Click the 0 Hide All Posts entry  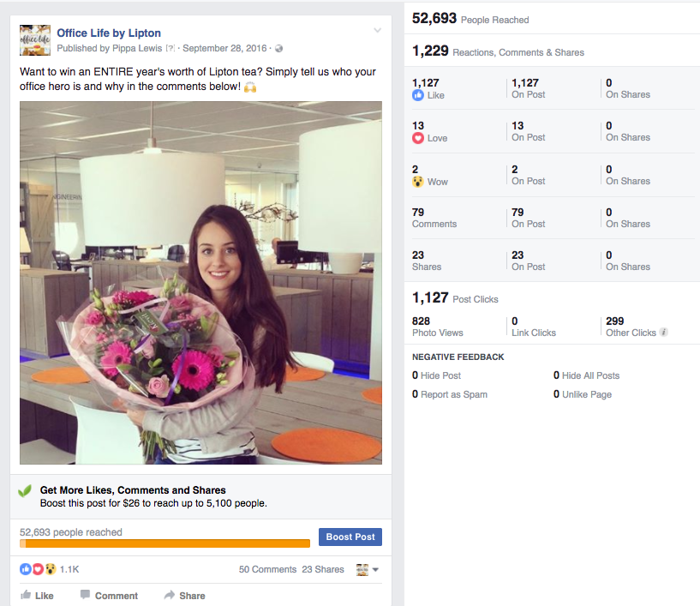(x=586, y=375)
